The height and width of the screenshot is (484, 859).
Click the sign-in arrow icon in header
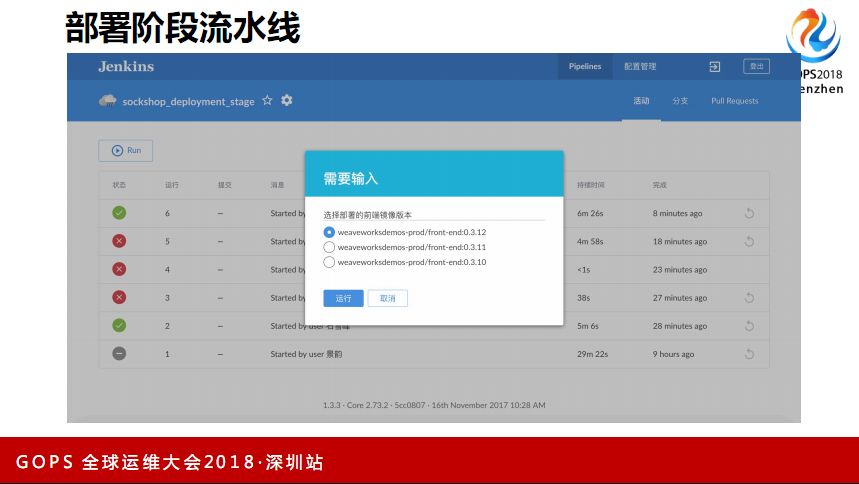tap(714, 67)
